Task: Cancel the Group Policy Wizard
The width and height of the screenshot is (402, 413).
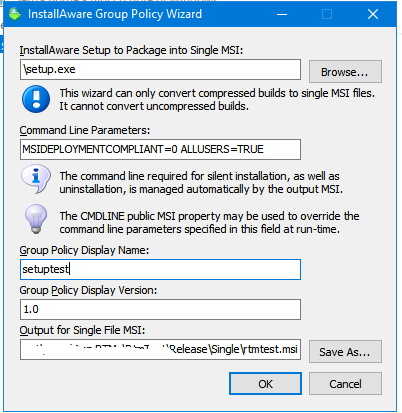Action: (345, 384)
